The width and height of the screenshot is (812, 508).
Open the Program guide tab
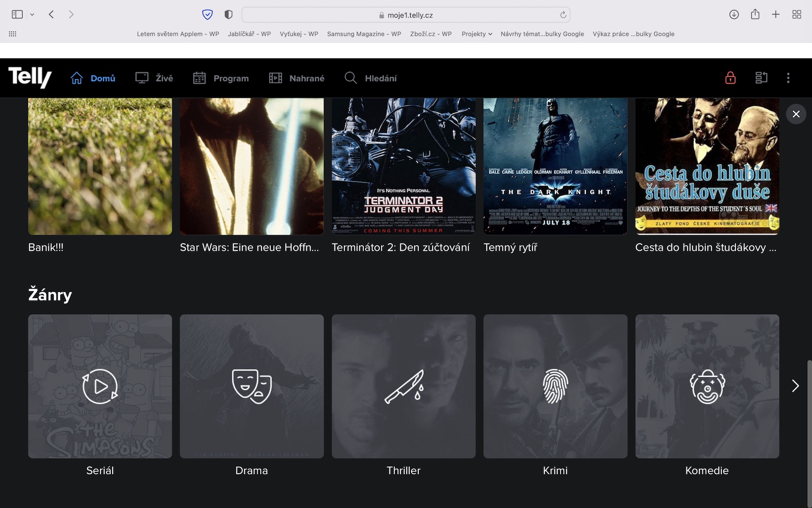pyautogui.click(x=221, y=78)
